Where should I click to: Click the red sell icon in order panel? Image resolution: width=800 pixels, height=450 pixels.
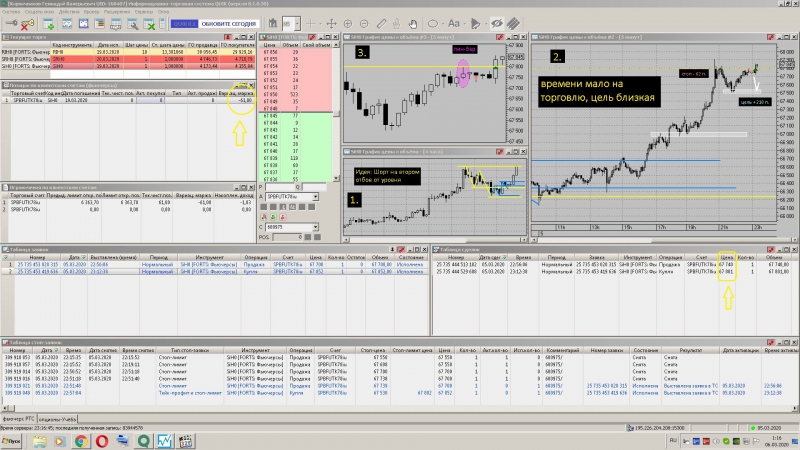pyautogui.click(x=282, y=217)
